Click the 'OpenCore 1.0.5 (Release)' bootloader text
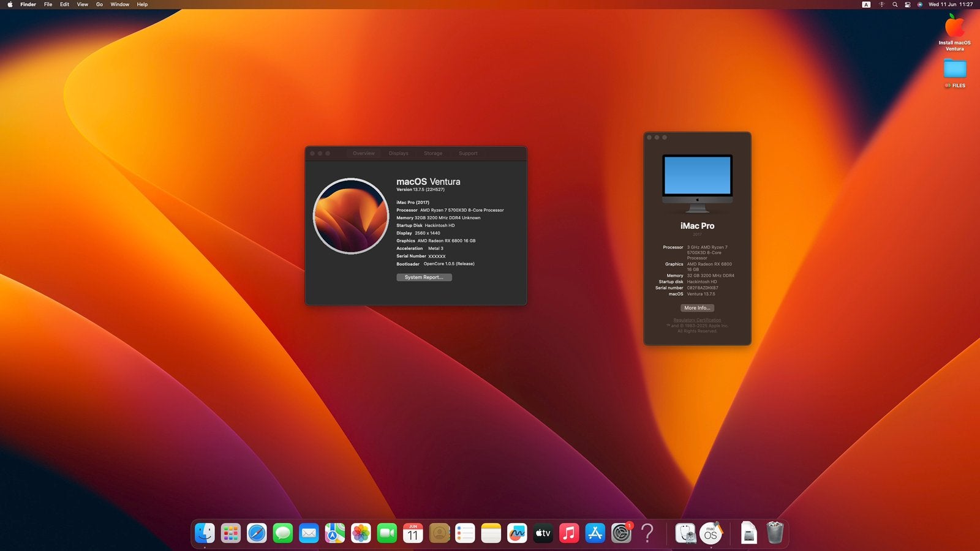 (x=449, y=264)
